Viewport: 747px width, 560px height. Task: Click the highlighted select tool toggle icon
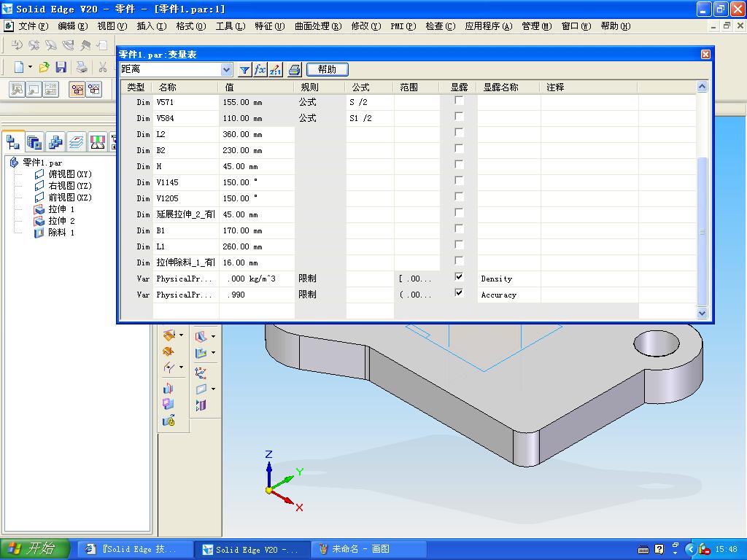click(77, 89)
